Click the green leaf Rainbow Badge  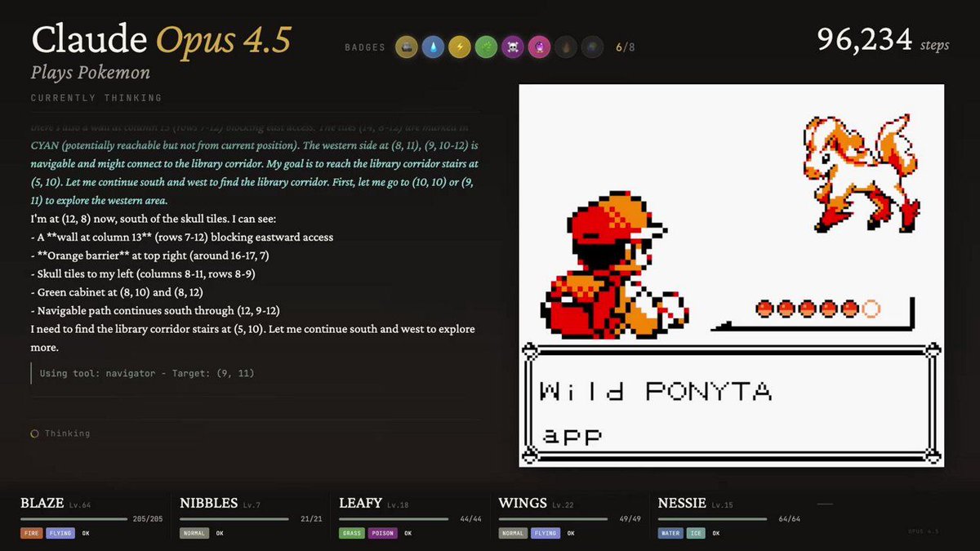pos(487,47)
